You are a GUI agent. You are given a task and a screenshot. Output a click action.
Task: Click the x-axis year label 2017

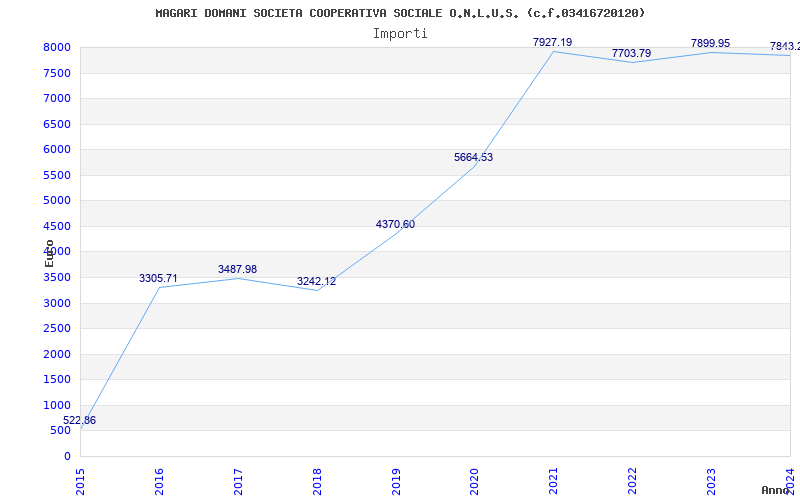coord(238,482)
